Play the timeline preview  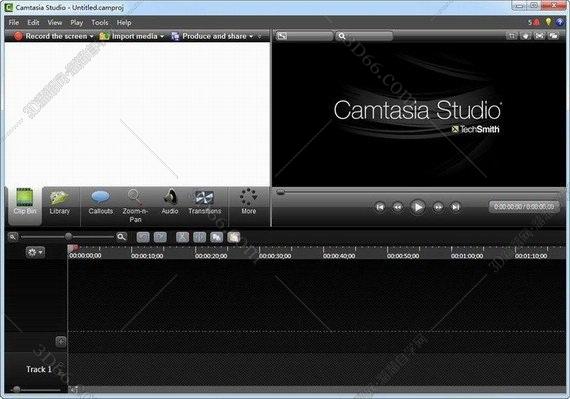418,207
